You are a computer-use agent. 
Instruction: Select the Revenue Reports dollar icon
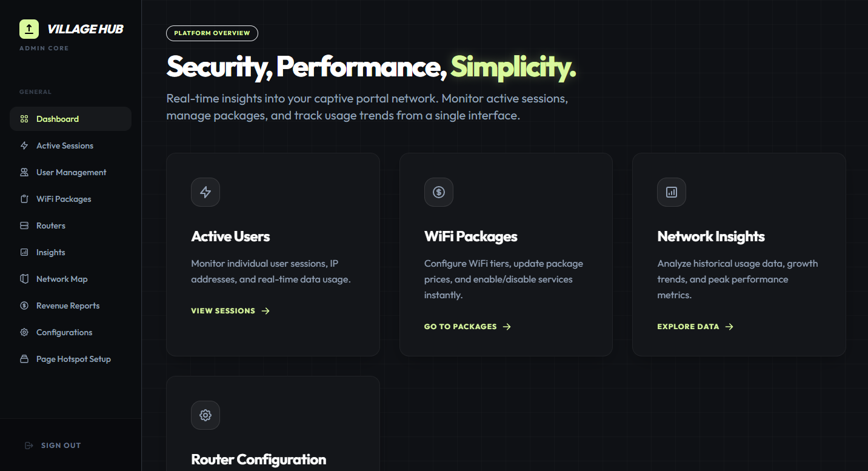[24, 306]
